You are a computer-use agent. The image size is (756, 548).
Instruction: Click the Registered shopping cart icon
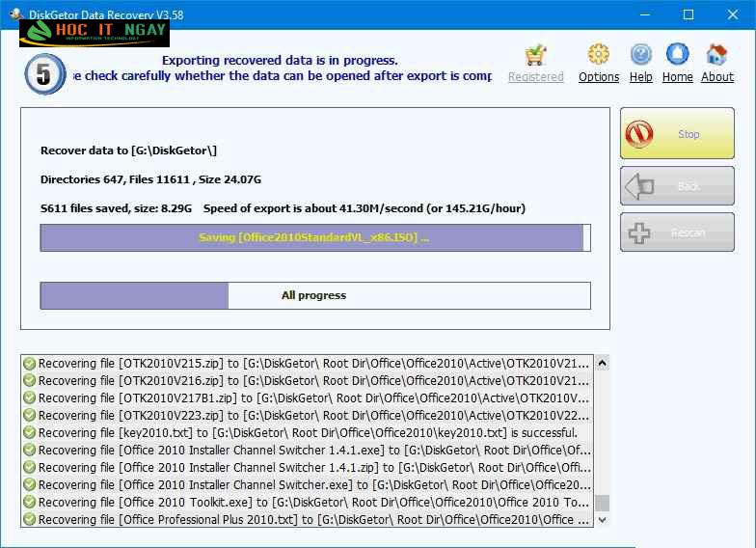tap(536, 55)
